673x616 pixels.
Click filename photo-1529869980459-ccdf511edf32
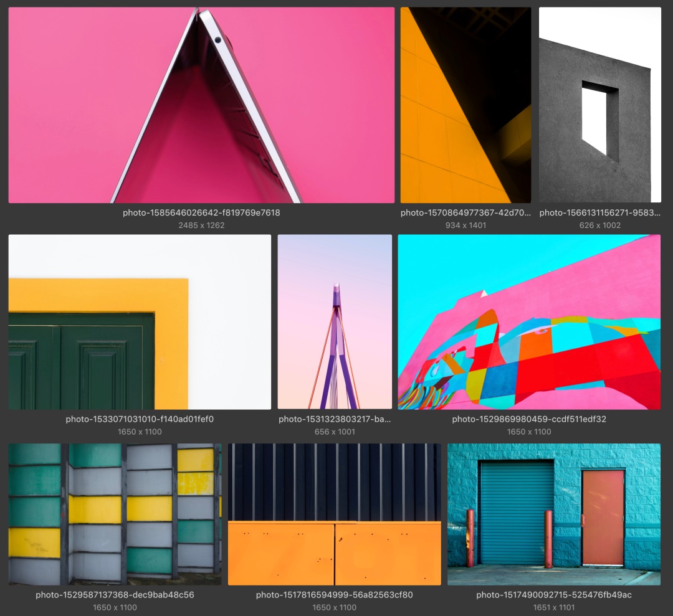point(529,419)
